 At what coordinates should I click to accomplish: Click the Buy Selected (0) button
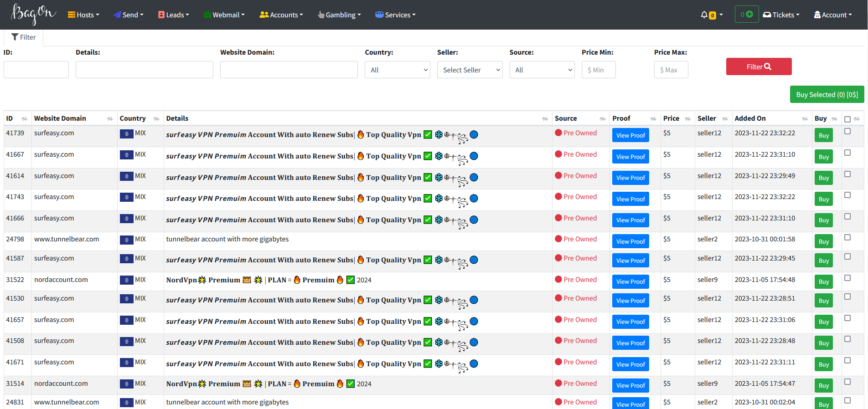click(x=827, y=94)
